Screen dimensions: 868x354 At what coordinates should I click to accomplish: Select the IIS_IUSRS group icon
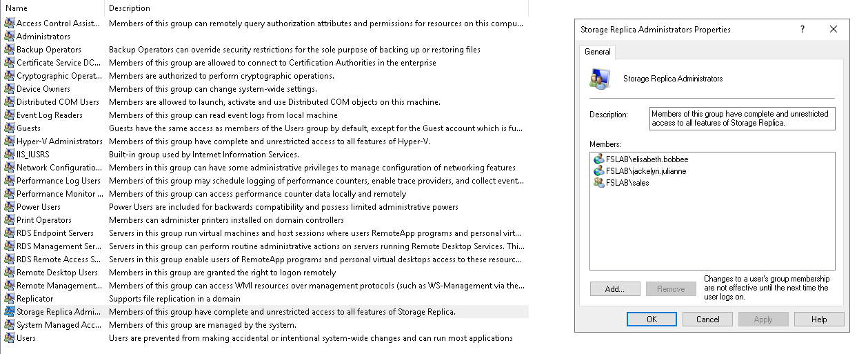9,155
